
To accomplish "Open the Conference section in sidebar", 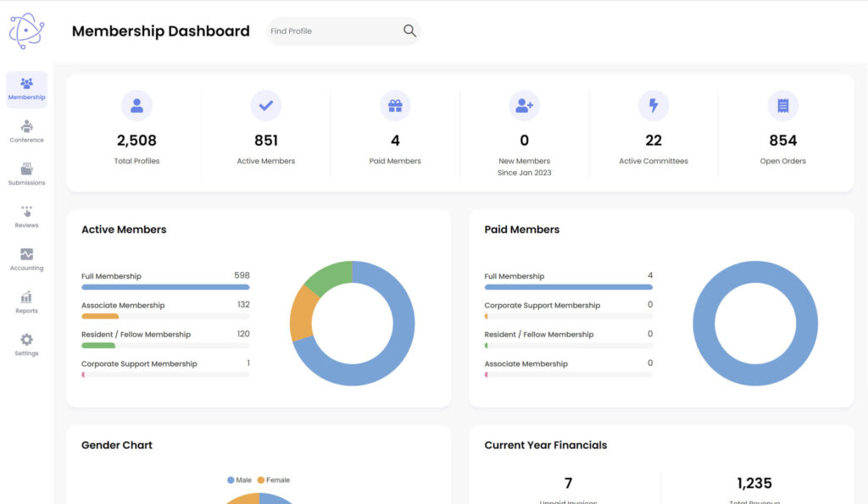I will coord(26,130).
